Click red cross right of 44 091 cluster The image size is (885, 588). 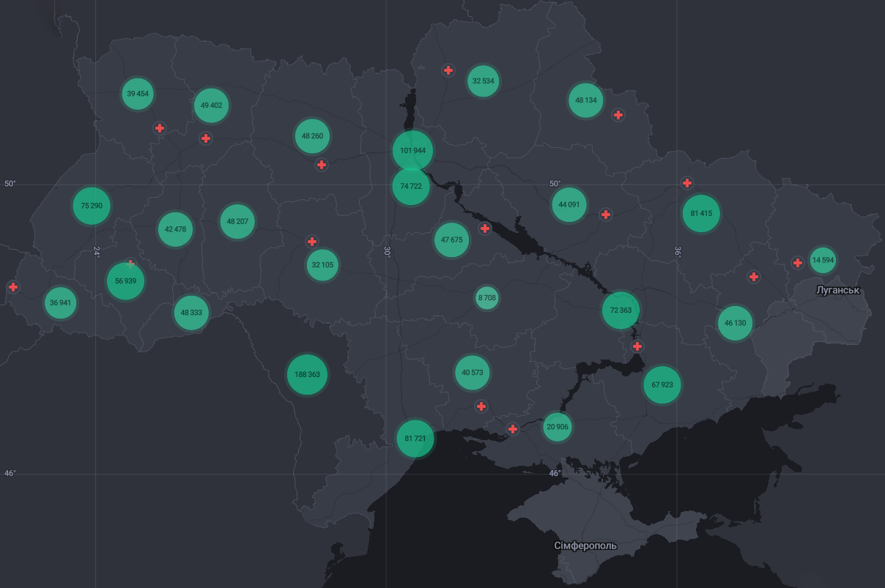coord(606,215)
